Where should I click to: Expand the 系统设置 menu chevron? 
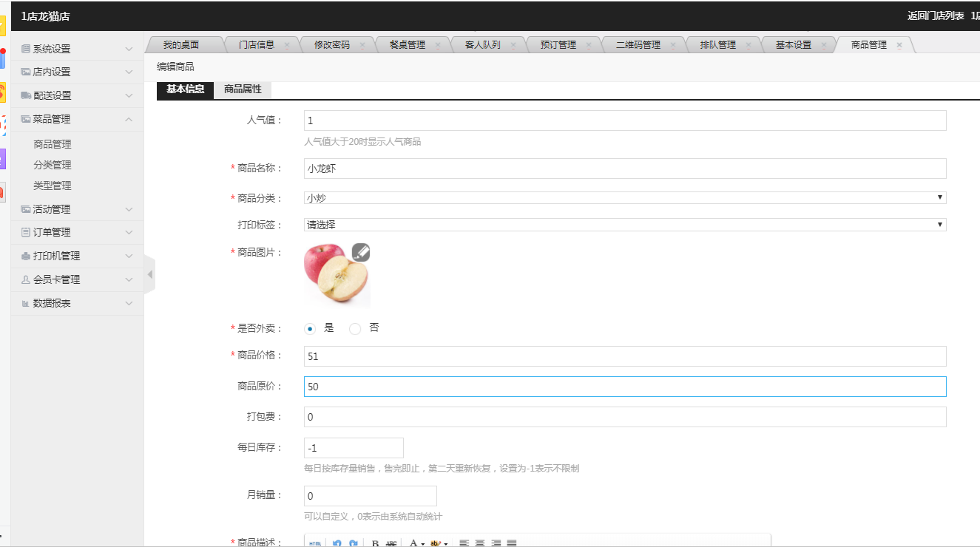point(129,49)
